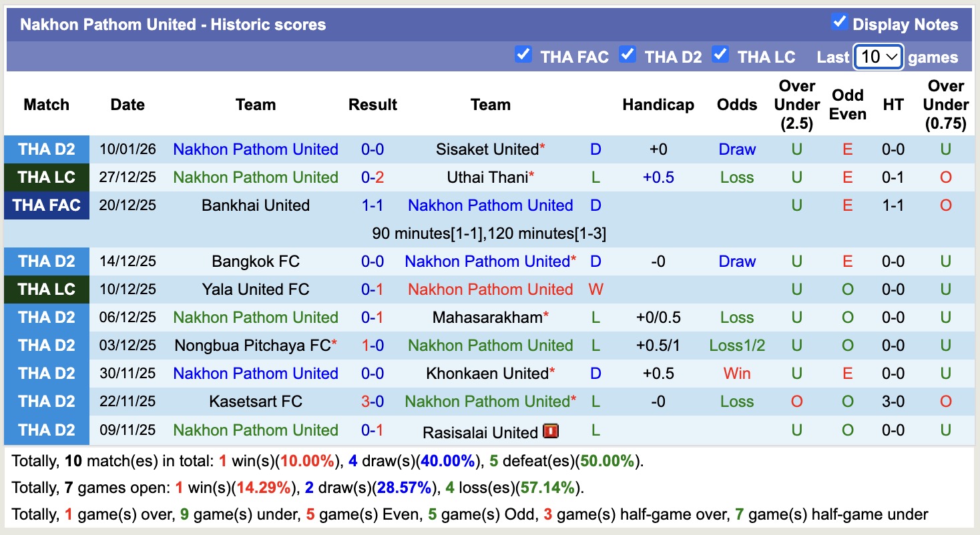Open Nakhon Pathom United team link in first row
Viewport: 980px width, 535px height.
(256, 149)
